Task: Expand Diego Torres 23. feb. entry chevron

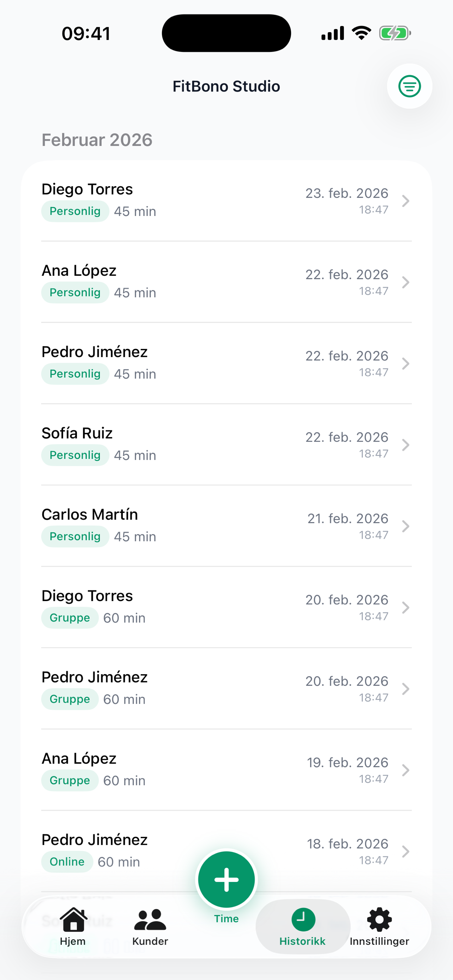Action: click(405, 201)
